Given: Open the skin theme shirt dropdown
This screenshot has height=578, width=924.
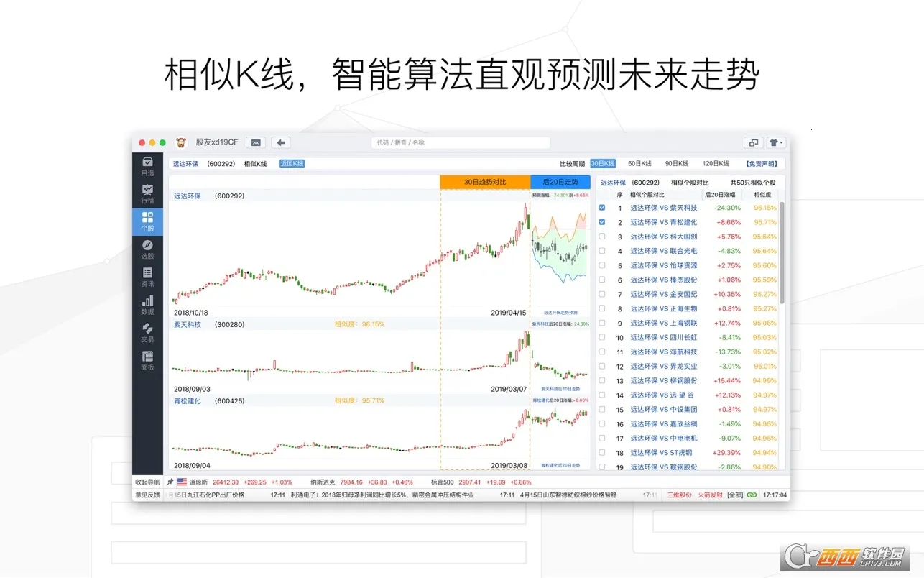Looking at the screenshot, I should (x=776, y=142).
